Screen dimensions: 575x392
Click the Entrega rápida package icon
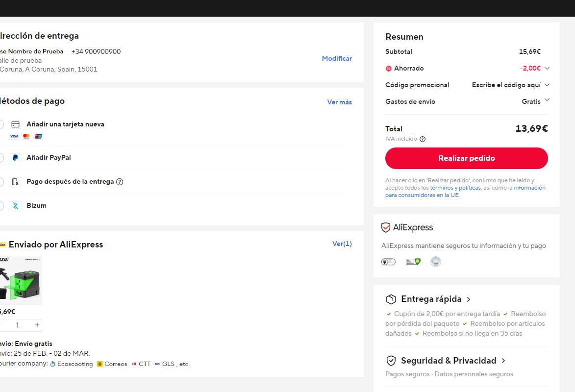391,299
